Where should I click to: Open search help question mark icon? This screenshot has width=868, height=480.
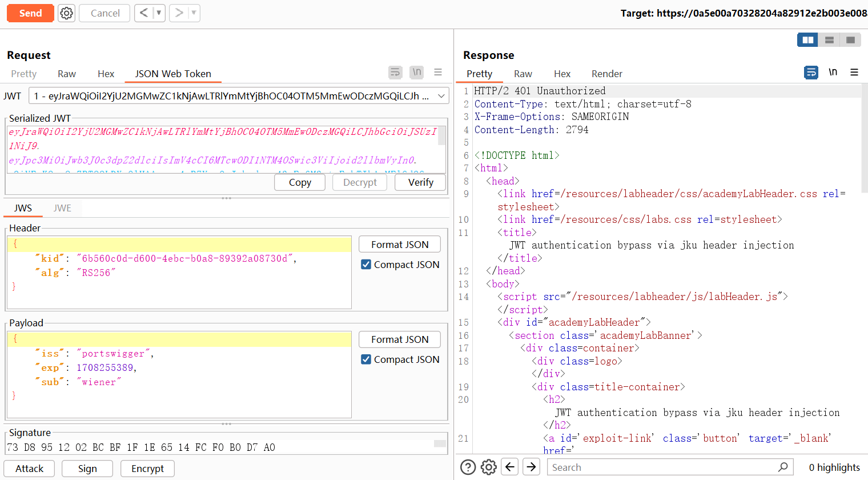[x=468, y=467]
